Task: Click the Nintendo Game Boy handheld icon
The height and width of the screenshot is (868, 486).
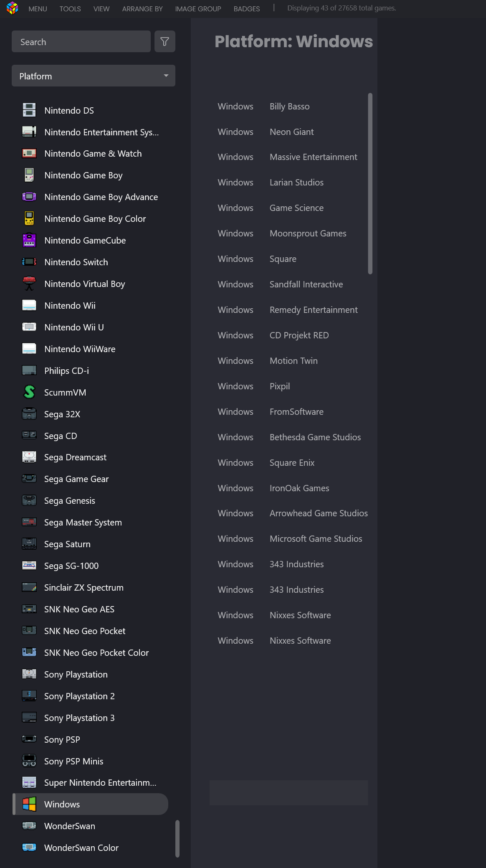Action: [x=29, y=175]
